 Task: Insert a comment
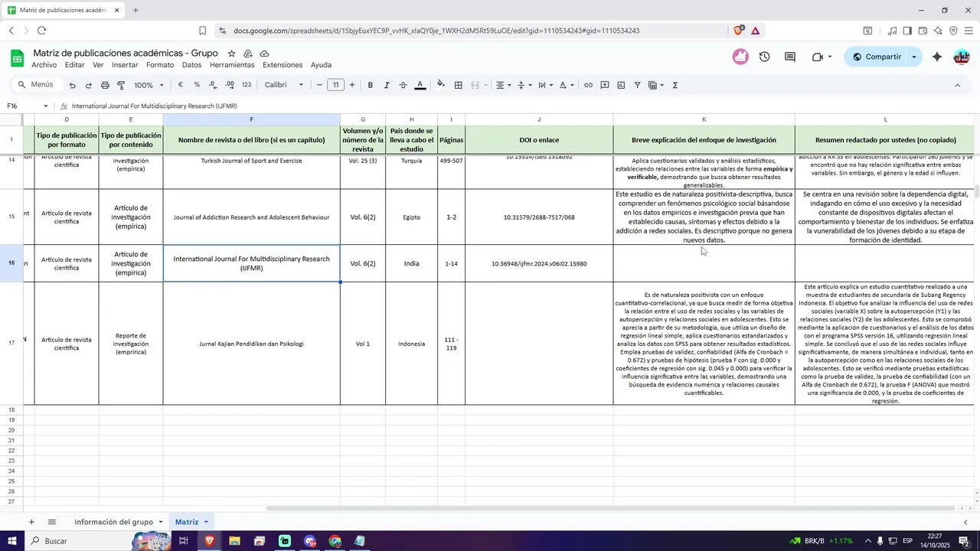[605, 85]
